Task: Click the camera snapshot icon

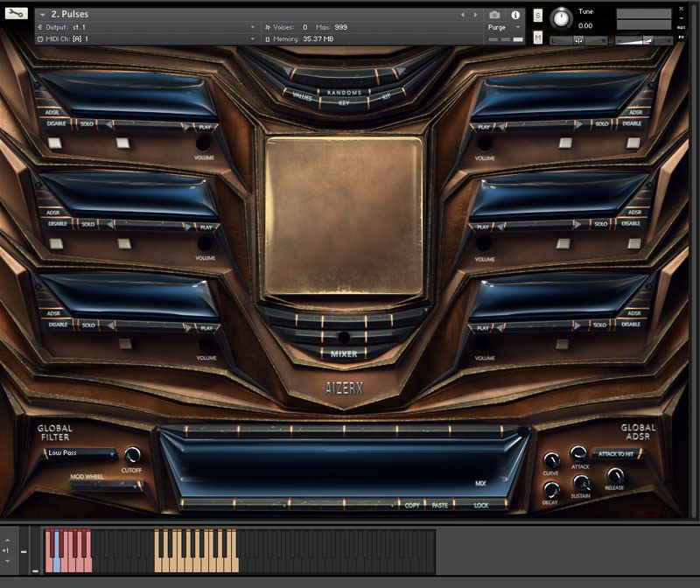Action: pos(495,15)
